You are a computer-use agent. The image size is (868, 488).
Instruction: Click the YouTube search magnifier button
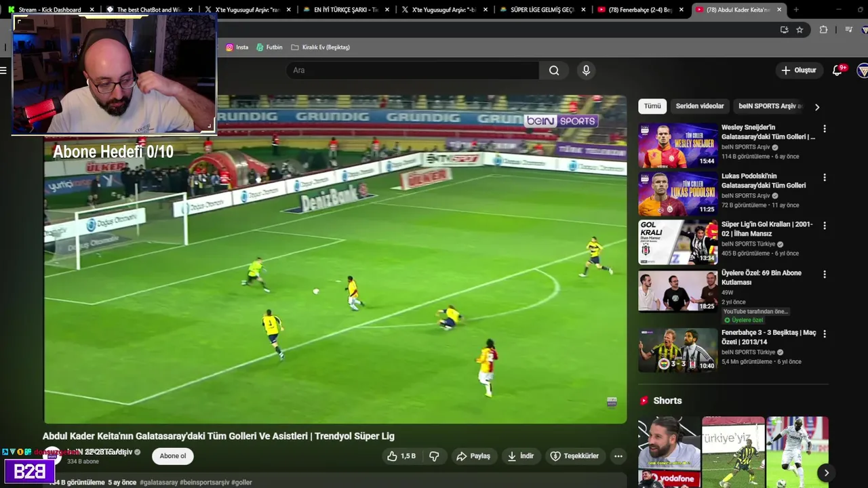point(554,70)
